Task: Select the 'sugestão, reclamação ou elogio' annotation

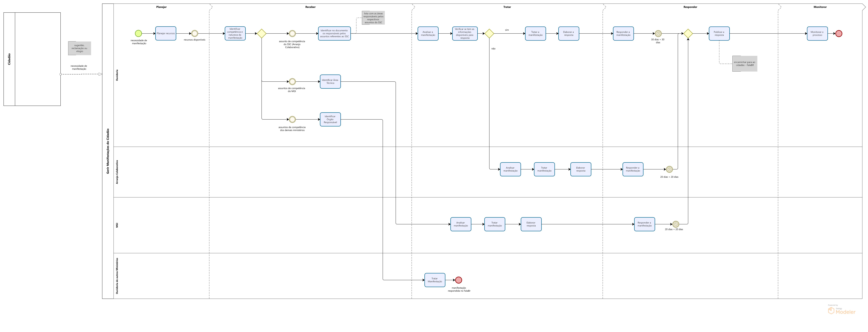Action: click(x=79, y=48)
